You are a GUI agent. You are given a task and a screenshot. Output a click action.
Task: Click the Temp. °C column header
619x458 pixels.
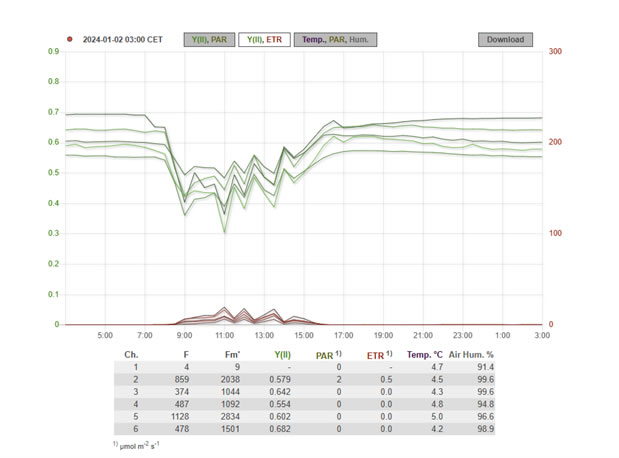(423, 354)
